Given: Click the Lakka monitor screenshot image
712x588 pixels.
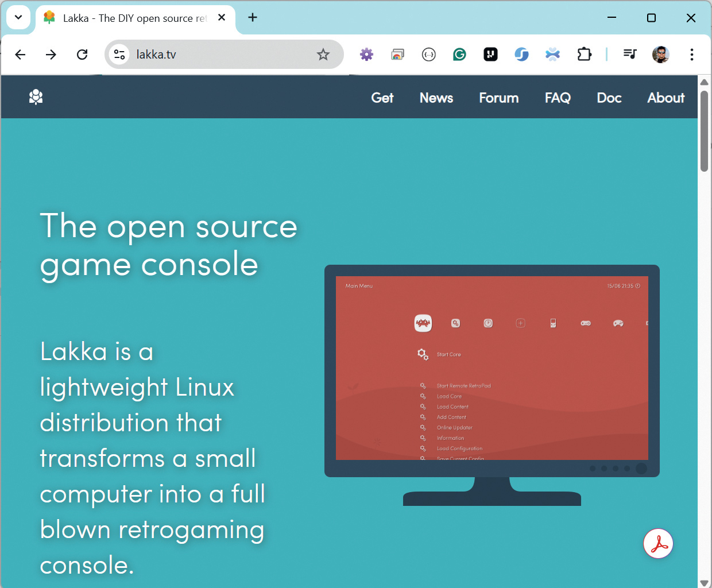Looking at the screenshot, I should click(492, 385).
